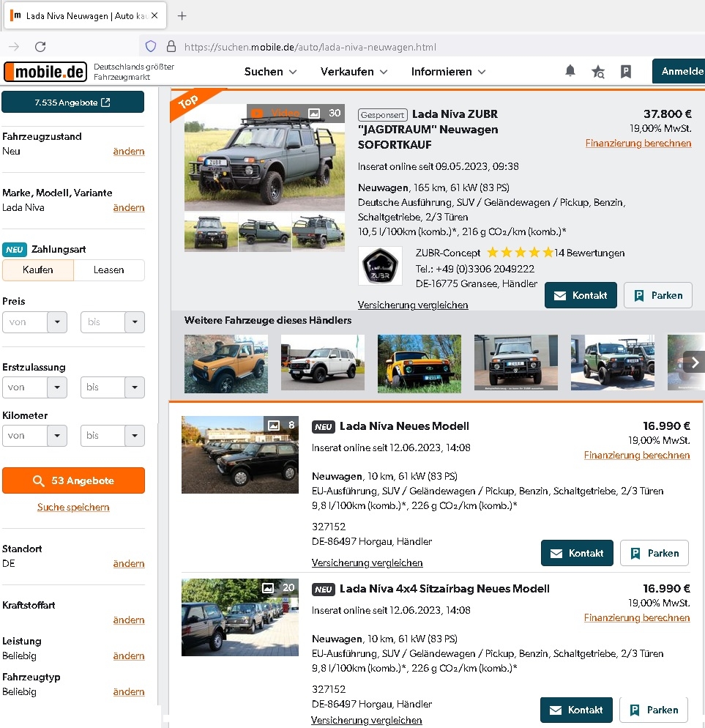Expand the Verkaufen menu
705x728 pixels.
pos(354,72)
